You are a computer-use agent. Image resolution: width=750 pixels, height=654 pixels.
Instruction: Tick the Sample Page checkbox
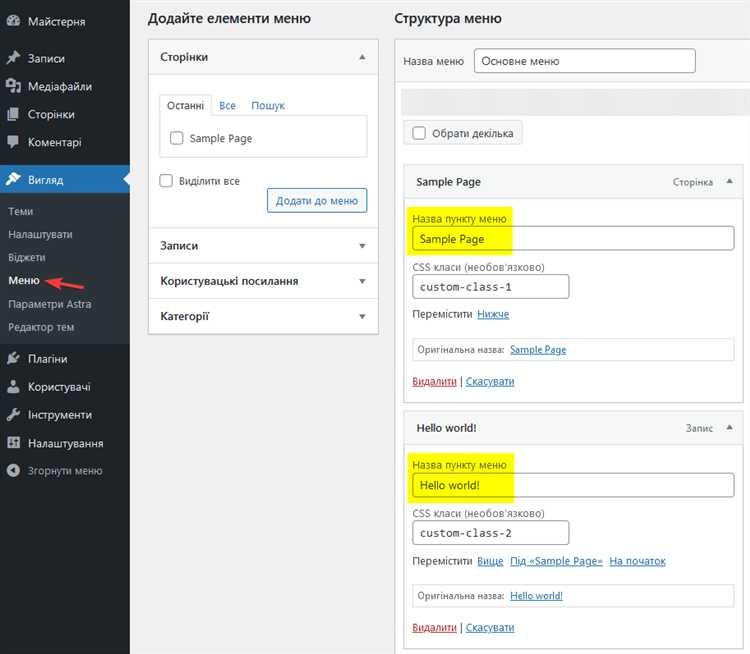[177, 139]
